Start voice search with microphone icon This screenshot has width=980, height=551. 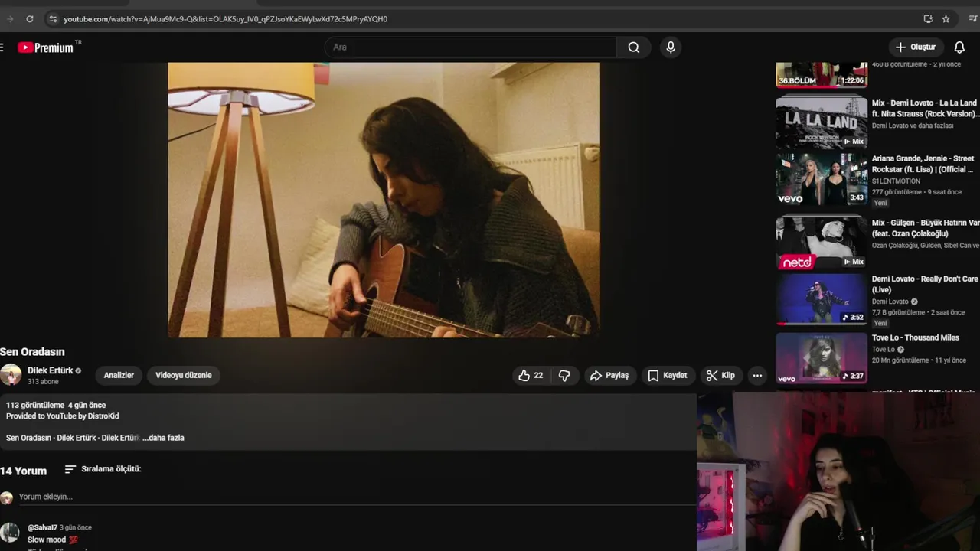671,47
